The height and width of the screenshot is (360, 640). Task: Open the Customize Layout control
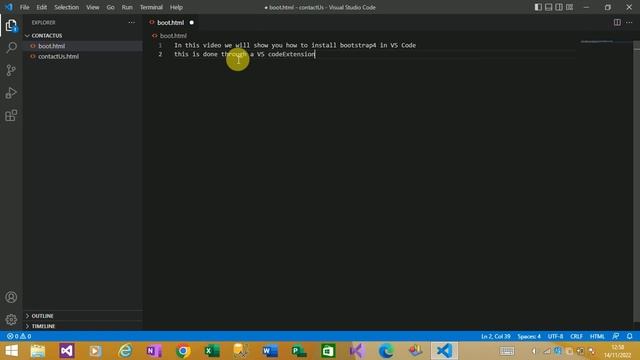[569, 7]
